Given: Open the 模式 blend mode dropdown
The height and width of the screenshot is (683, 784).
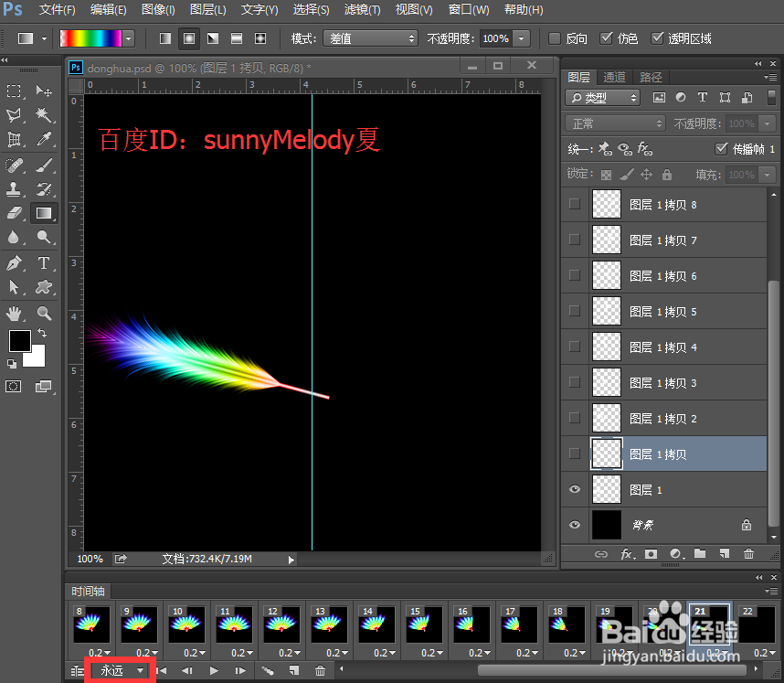Looking at the screenshot, I should point(370,38).
